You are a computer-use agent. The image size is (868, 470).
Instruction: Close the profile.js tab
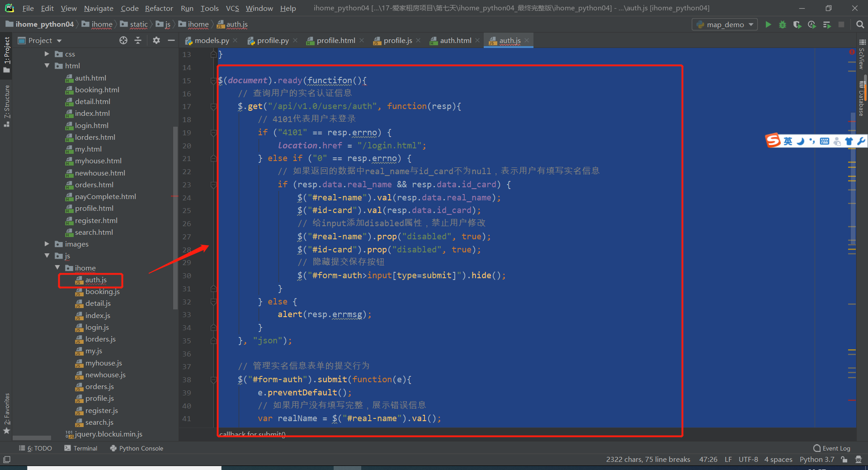click(419, 40)
